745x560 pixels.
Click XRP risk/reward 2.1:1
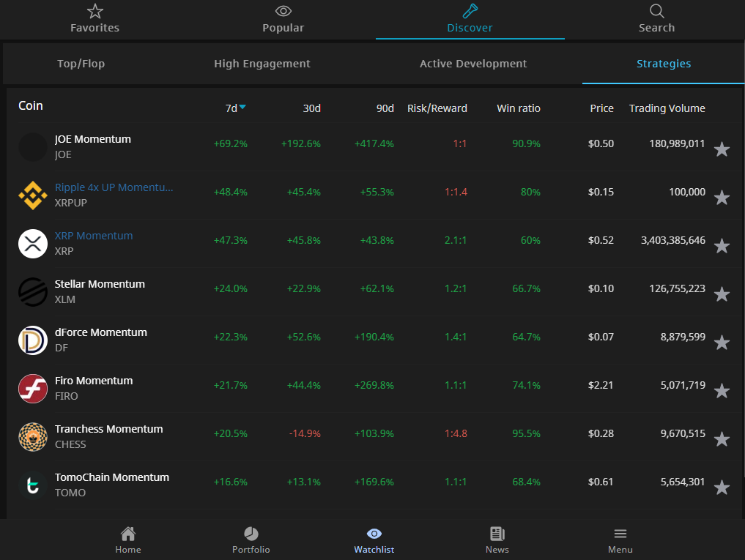pos(455,240)
